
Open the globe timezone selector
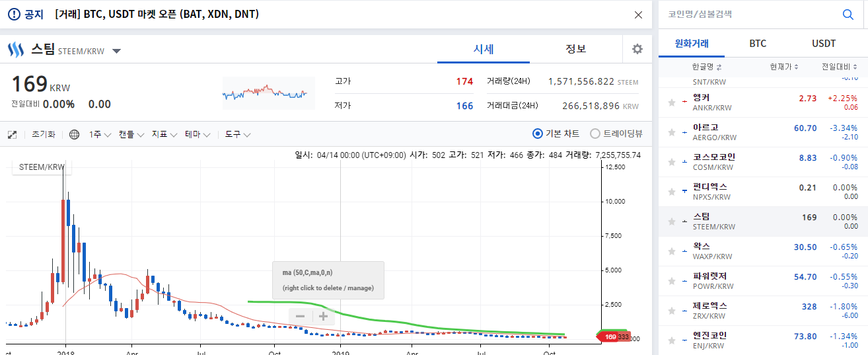point(75,134)
